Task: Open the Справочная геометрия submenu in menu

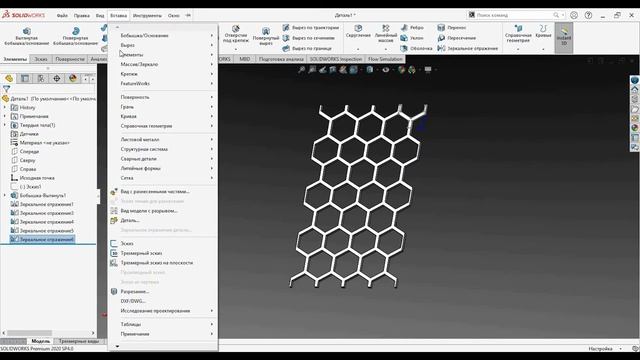Action: click(163, 126)
